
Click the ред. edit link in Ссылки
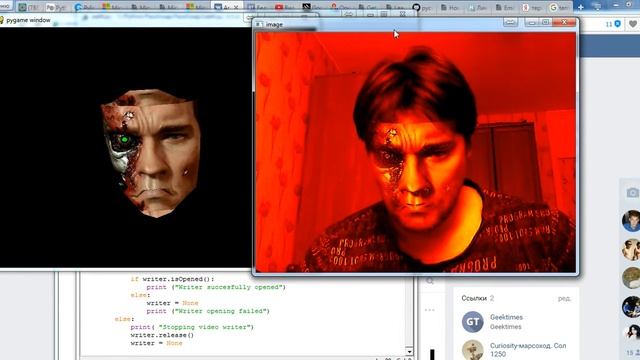pos(564,299)
